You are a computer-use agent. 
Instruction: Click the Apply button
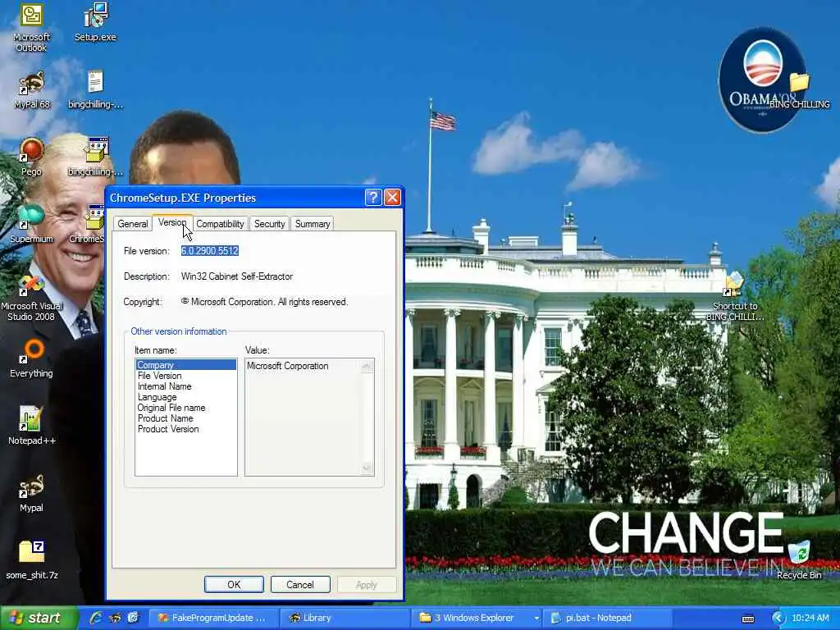click(367, 584)
